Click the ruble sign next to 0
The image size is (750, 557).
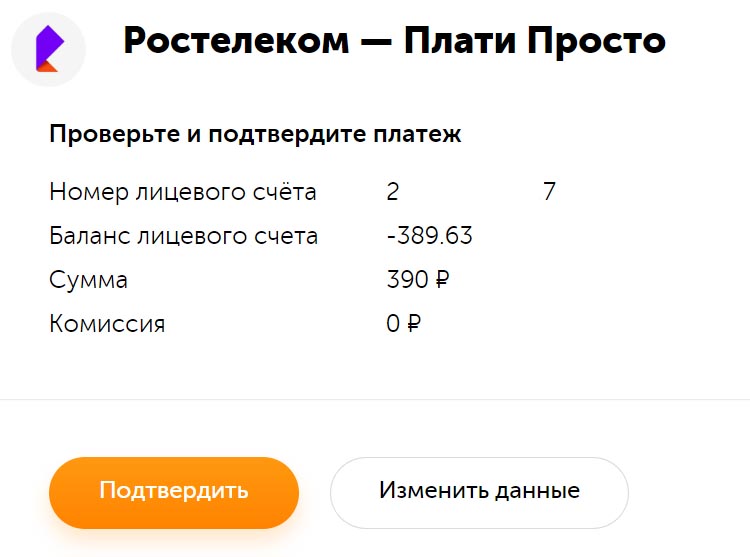click(414, 324)
